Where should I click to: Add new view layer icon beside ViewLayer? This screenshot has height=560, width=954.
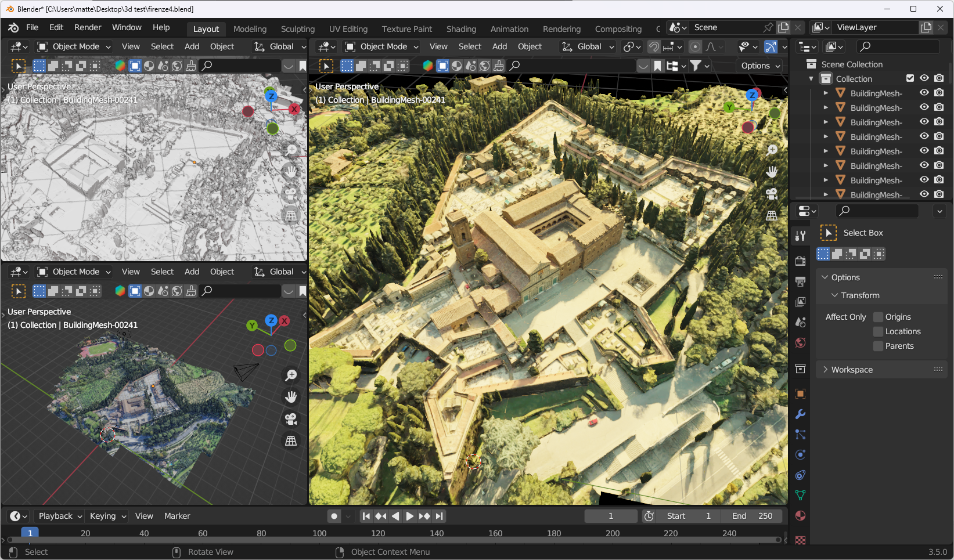[926, 27]
